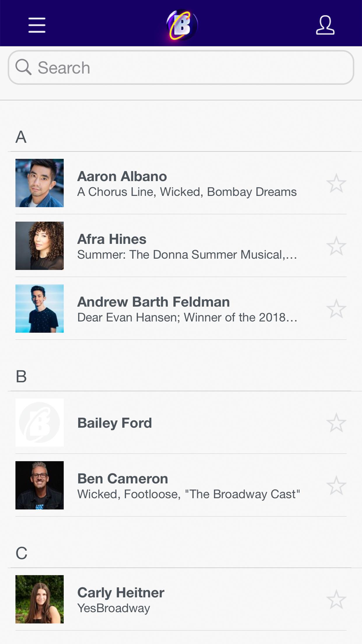
Task: Mark Bailey Ford as favorite
Action: [336, 423]
